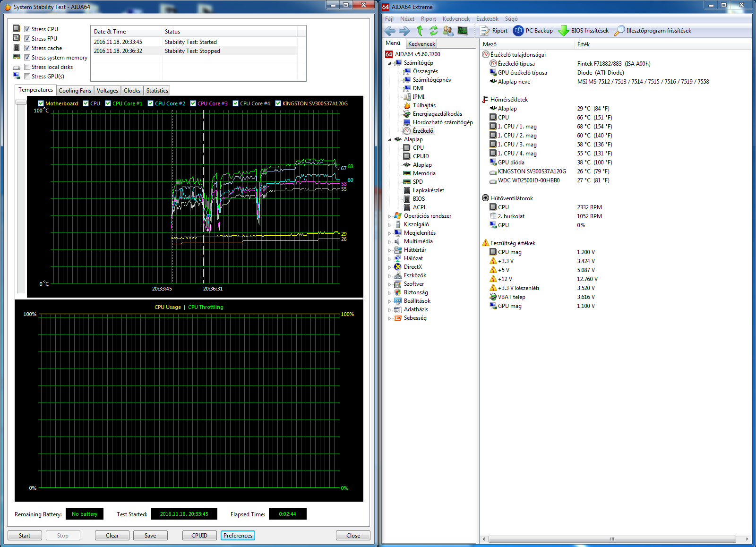Screen dimensions: 756x547
Task: Click the monitor diagnostics toolbar icon
Action: point(463,31)
